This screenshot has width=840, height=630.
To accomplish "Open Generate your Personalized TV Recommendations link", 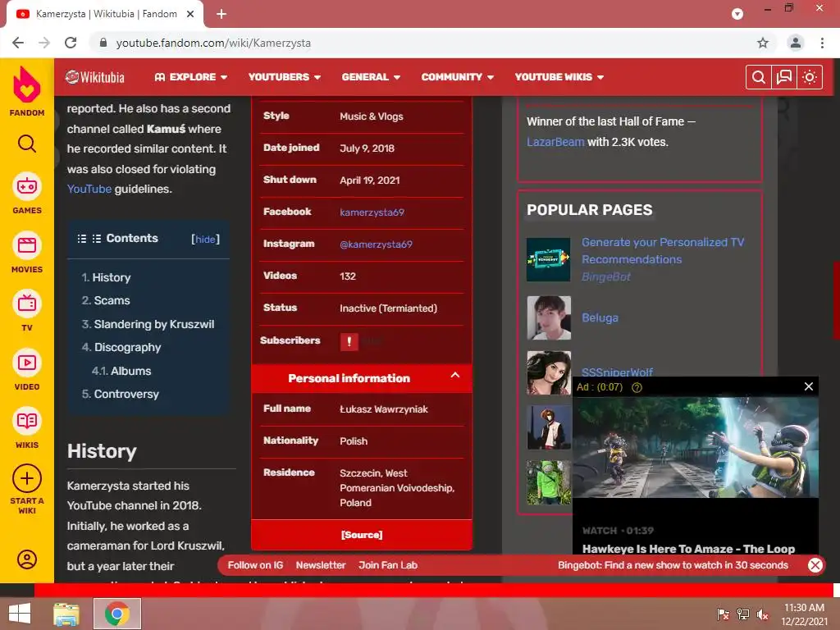I will click(663, 251).
